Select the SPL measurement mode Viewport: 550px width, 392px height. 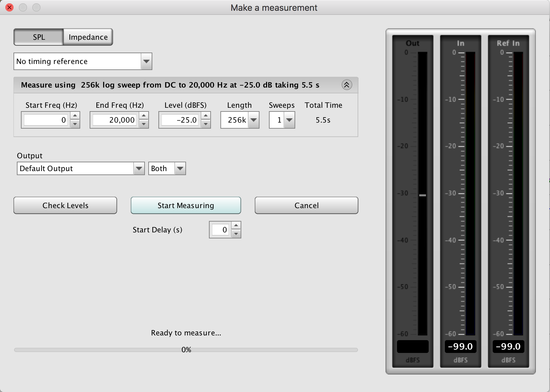tap(39, 37)
